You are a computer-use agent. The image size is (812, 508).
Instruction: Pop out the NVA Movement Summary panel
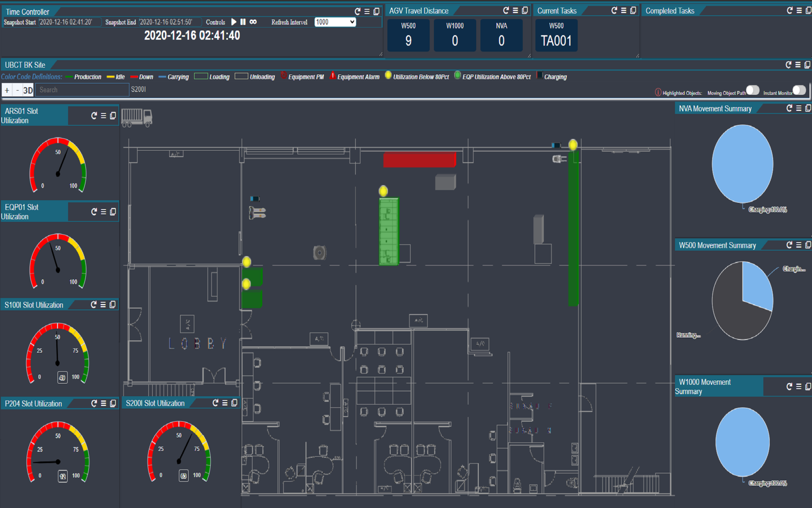click(x=808, y=108)
